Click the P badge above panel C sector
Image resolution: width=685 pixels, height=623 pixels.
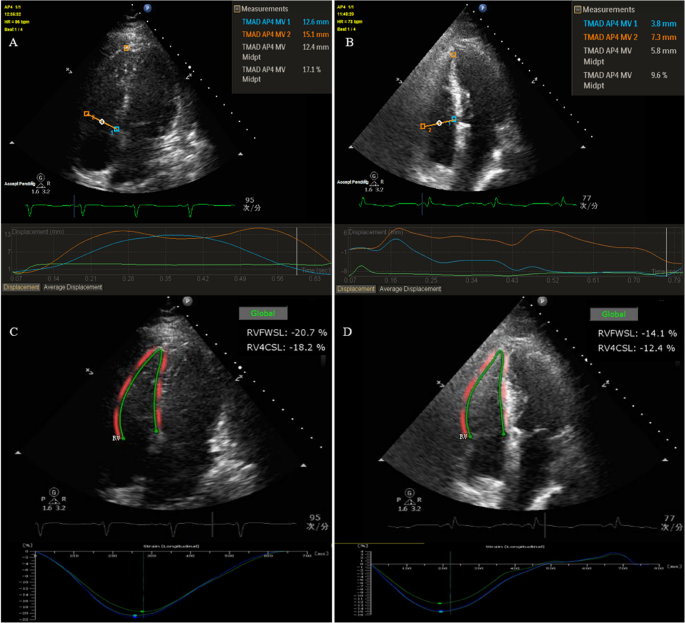tap(187, 301)
